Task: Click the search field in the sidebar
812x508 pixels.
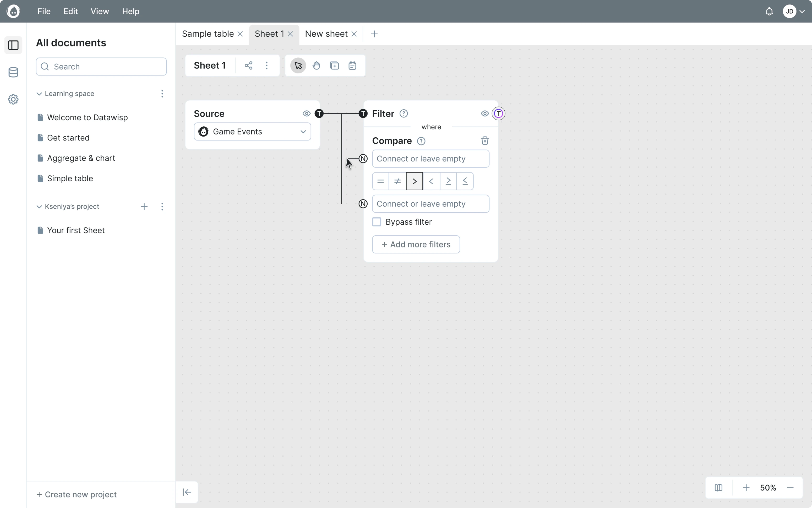Action: click(x=101, y=66)
